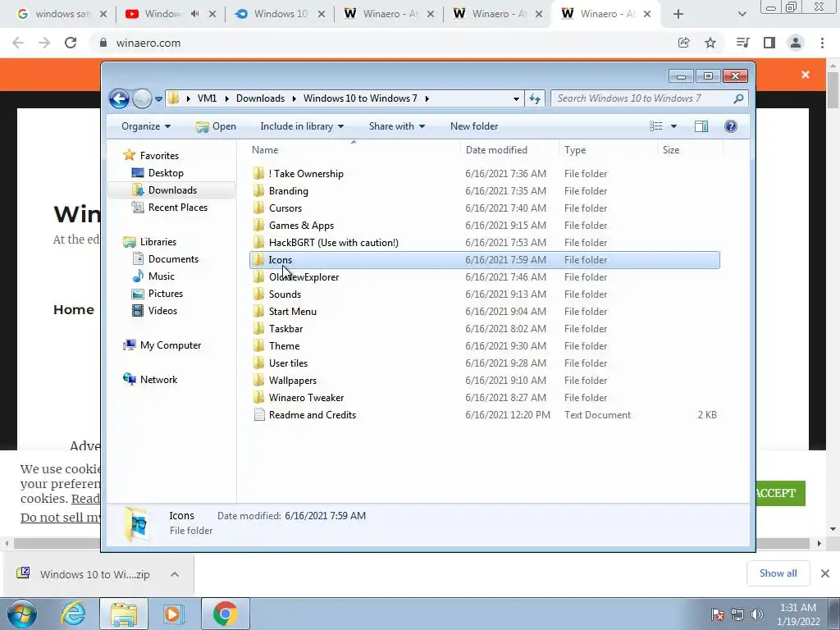Open the Documents library

[173, 259]
